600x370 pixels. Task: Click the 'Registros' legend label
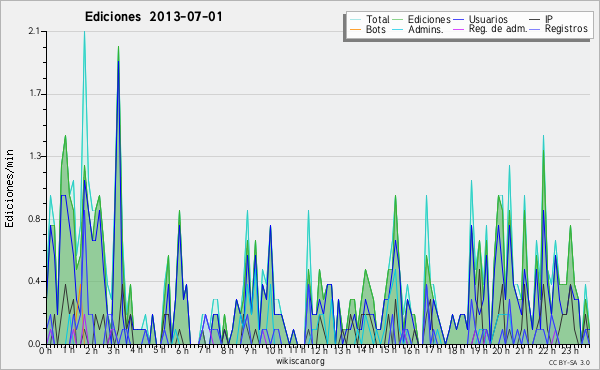tap(566, 29)
